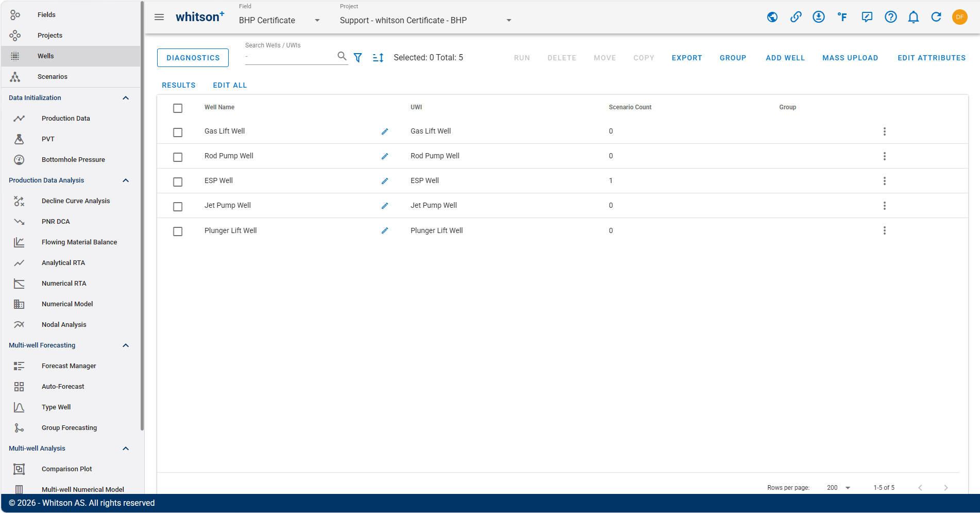Screen dimensions: 980x513
Task: Toggle the °F units icon
Action: click(x=842, y=17)
